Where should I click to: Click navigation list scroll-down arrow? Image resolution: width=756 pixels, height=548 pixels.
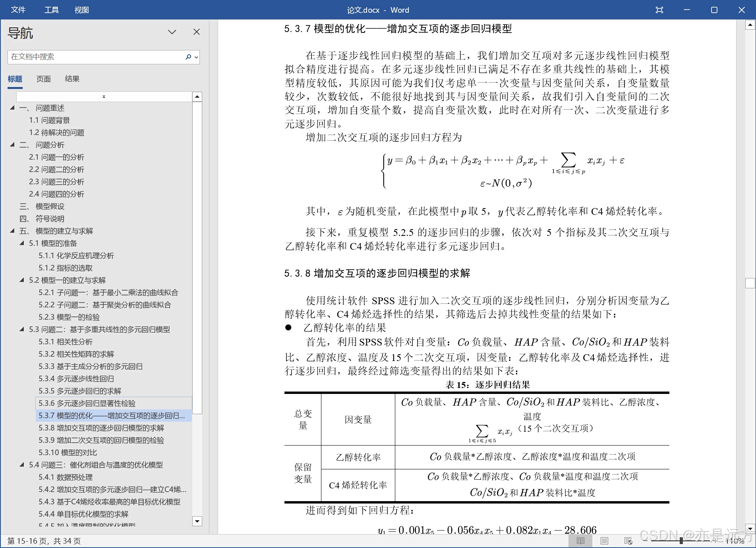pos(197,521)
